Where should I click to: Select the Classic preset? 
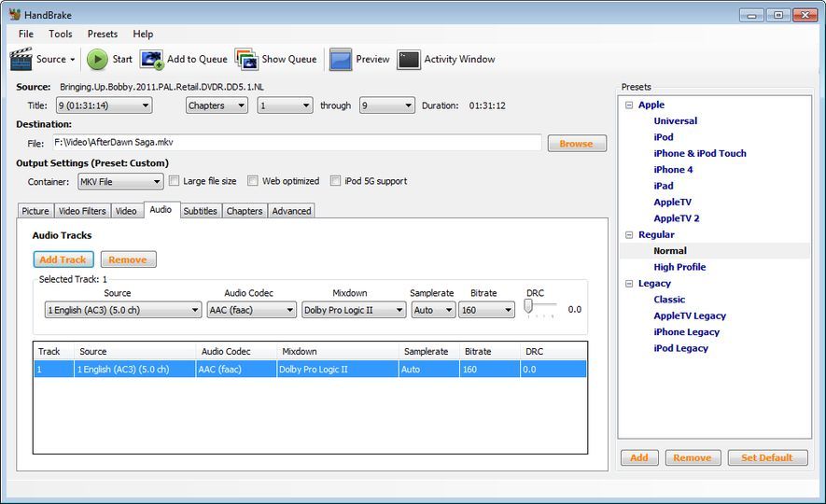tap(669, 300)
